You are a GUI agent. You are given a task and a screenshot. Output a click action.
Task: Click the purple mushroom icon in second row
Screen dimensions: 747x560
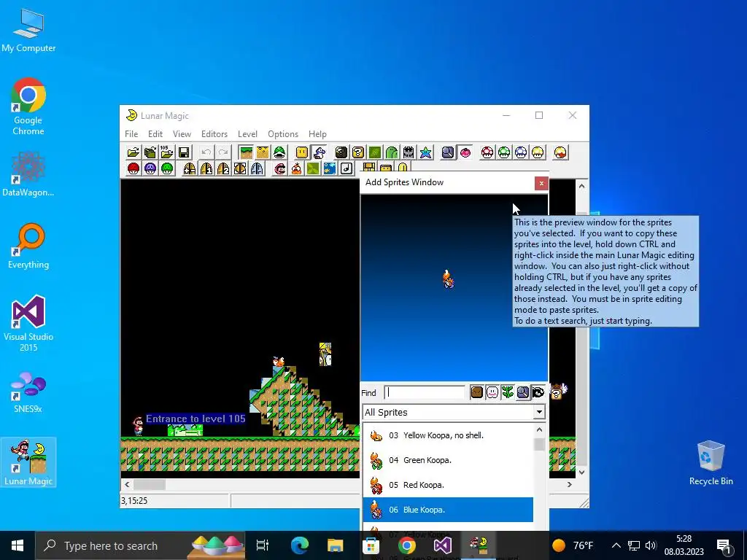pyautogui.click(x=150, y=168)
